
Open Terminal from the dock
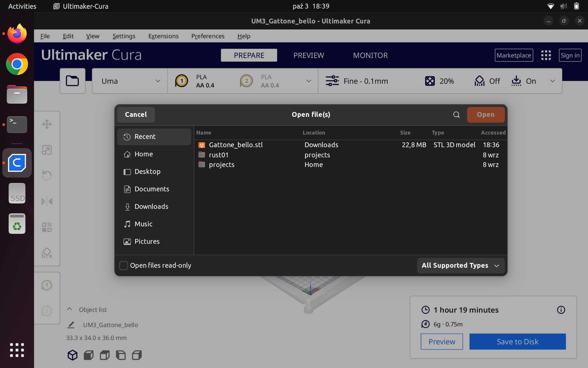click(x=17, y=125)
